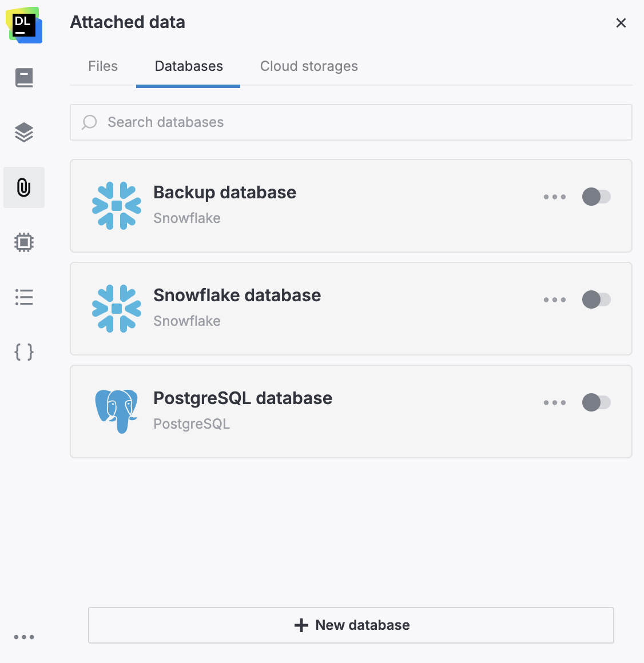The width and height of the screenshot is (644, 663).
Task: Open options menu for PostgreSQL database
Action: coord(555,402)
